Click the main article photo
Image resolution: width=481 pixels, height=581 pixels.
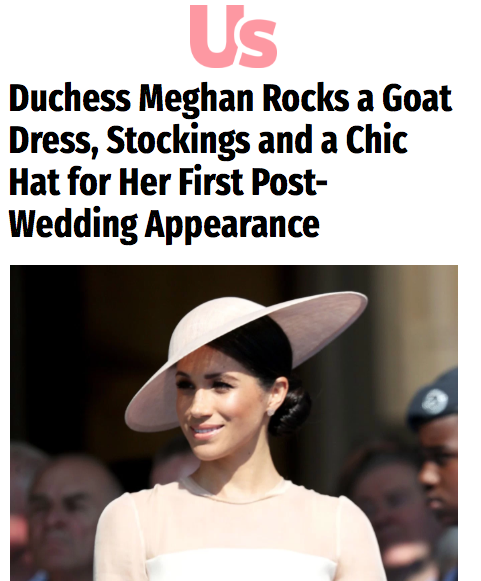pyautogui.click(x=234, y=423)
